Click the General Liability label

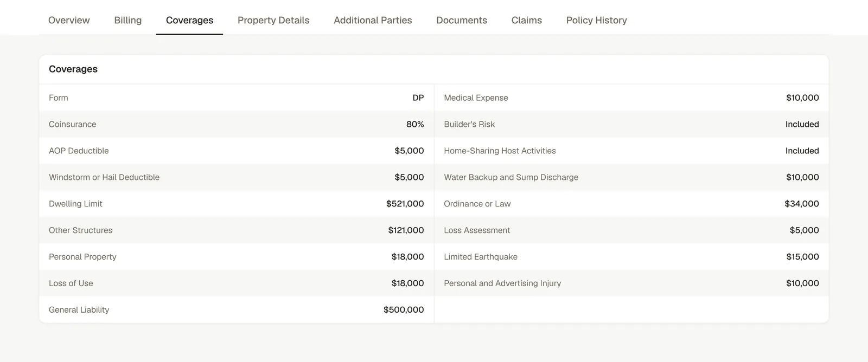(x=79, y=310)
